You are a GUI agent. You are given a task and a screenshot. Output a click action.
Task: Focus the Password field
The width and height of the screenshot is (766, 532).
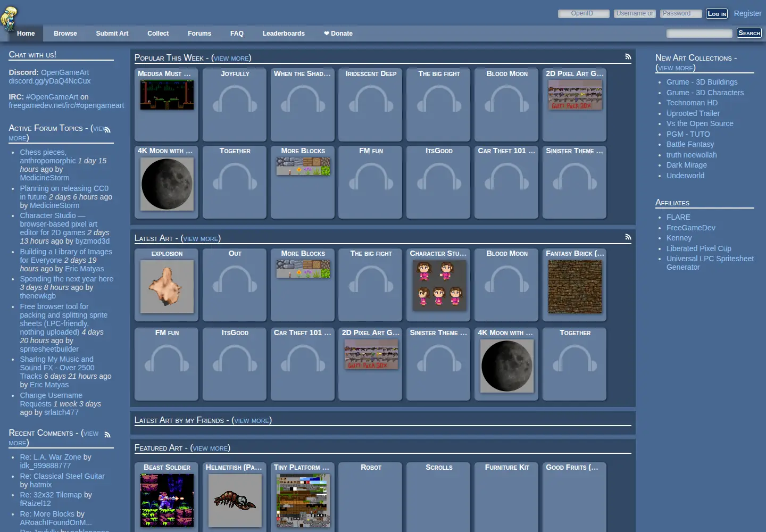coord(681,13)
